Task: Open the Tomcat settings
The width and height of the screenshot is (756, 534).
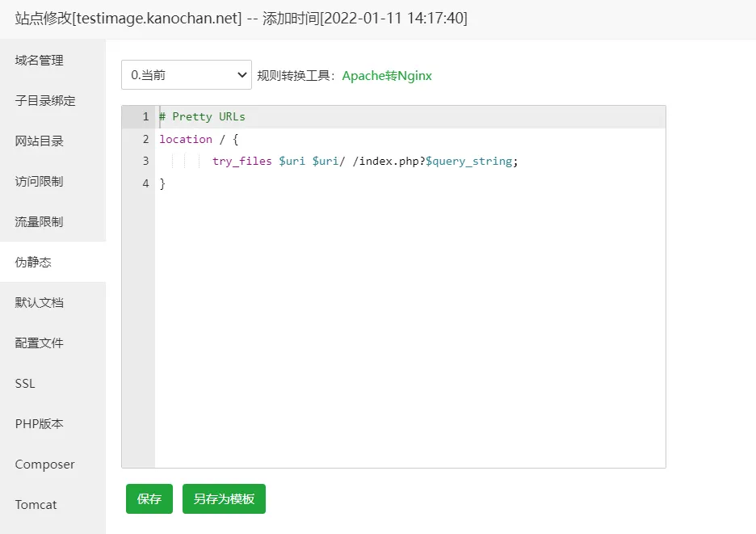Action: pyautogui.click(x=52, y=505)
